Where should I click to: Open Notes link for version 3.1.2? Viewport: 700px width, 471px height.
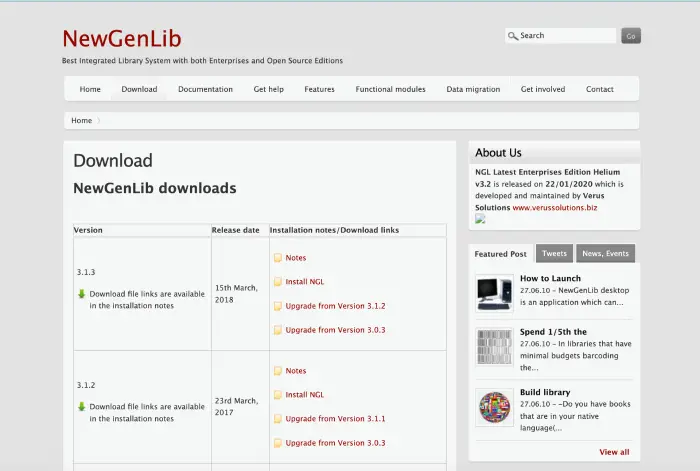click(x=296, y=371)
